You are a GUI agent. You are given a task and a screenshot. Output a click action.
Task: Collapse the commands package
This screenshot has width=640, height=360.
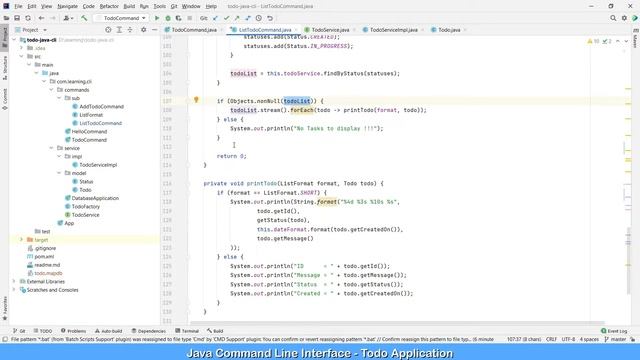[51, 90]
